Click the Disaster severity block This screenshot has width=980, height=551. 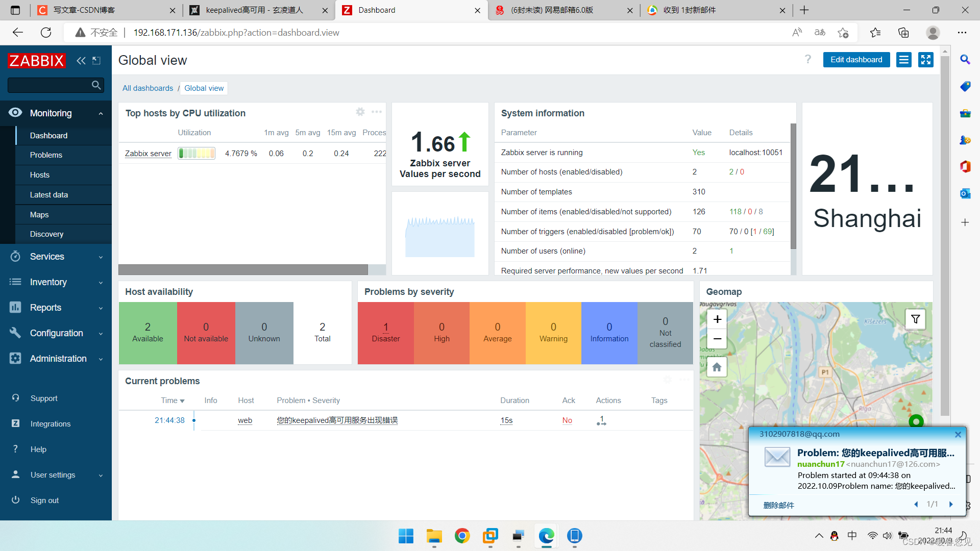coord(385,333)
